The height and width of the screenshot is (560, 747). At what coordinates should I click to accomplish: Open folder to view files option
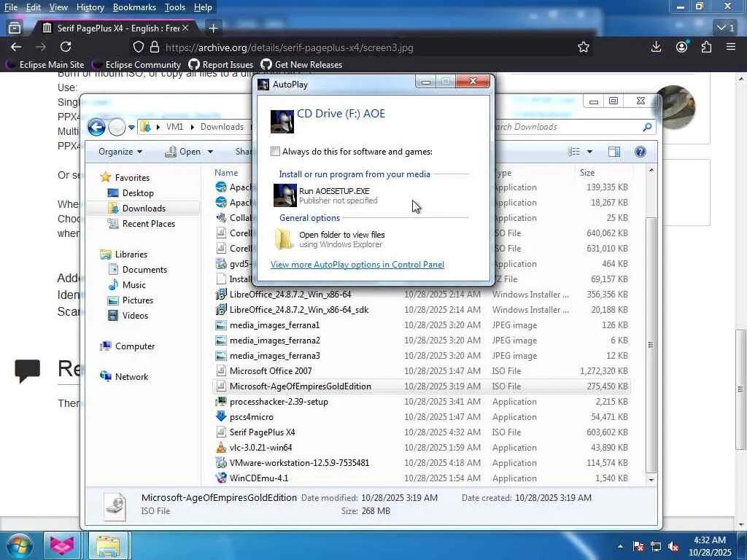click(x=330, y=239)
